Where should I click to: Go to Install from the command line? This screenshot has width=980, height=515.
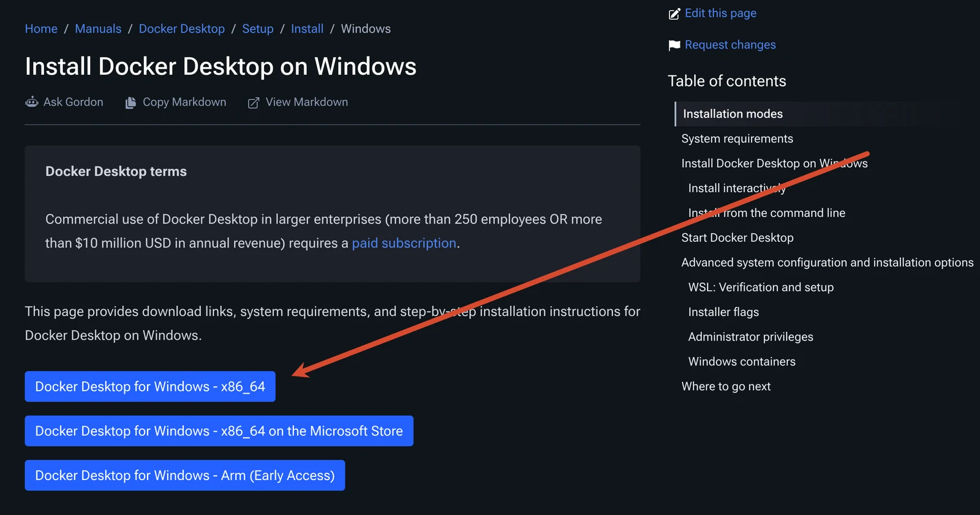tap(767, 213)
